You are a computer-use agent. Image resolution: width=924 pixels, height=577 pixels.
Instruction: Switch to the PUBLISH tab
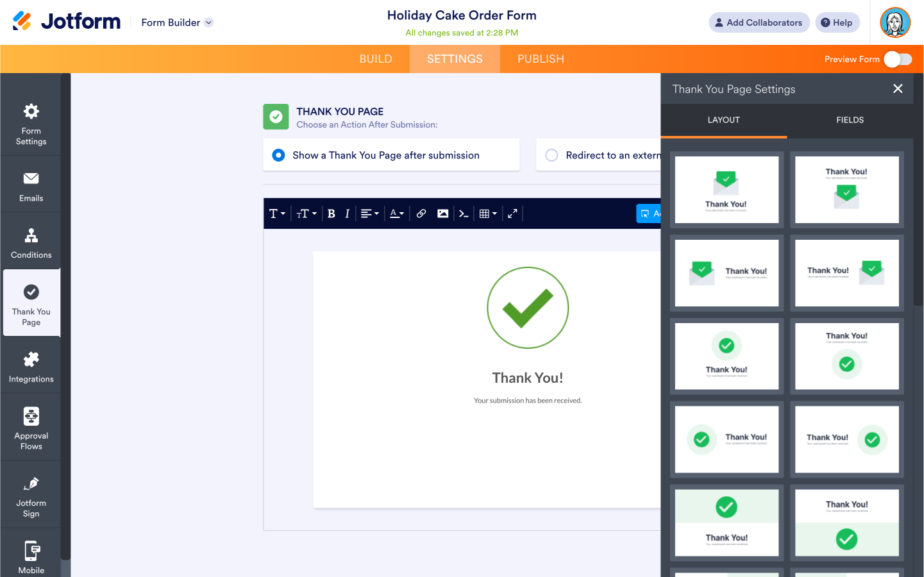[541, 59]
